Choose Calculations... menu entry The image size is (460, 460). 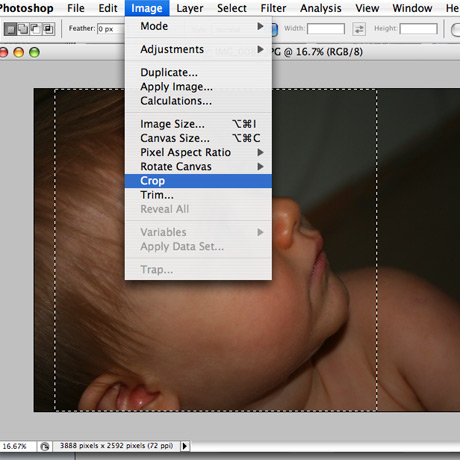pos(198,101)
